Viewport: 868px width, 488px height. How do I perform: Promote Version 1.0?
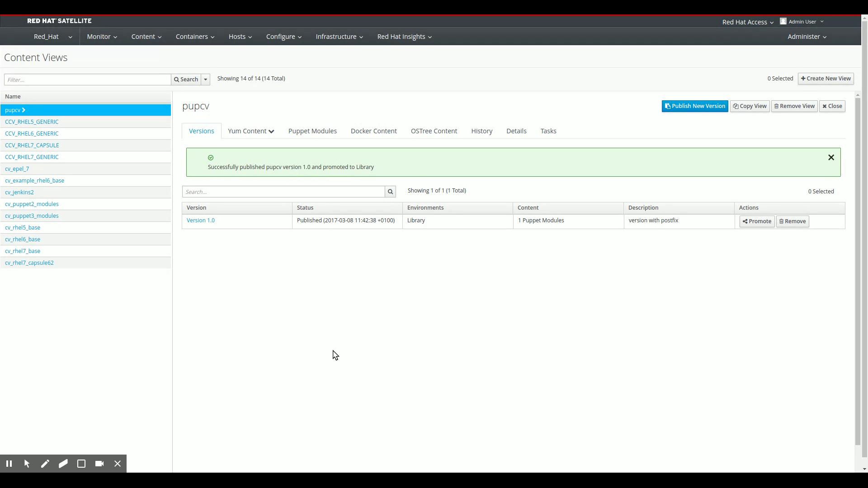tap(757, 221)
